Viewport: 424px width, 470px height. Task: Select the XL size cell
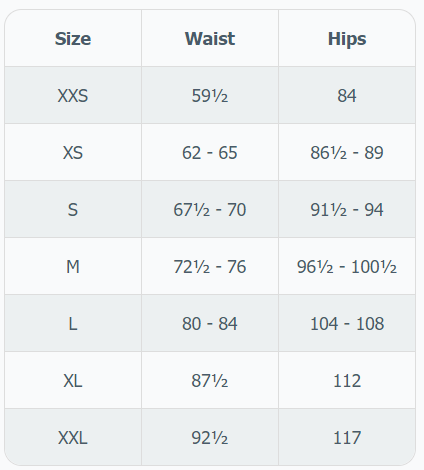[x=73, y=381]
